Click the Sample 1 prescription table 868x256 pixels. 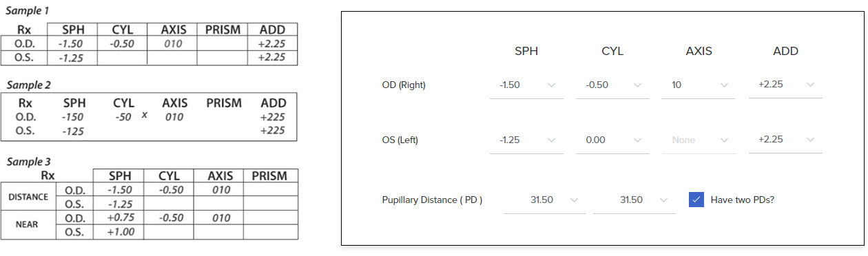click(149, 44)
